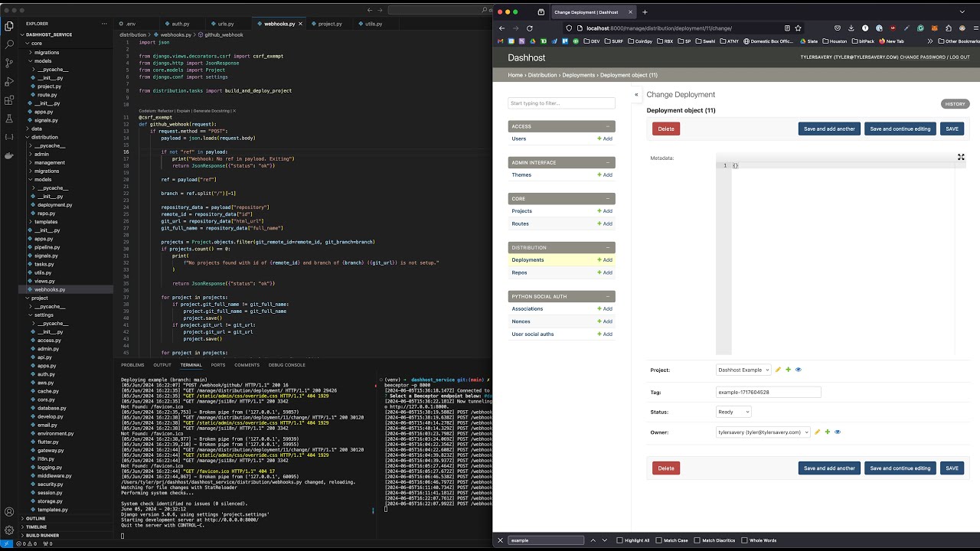Collapse the distribution folder in file tree
Image resolution: width=980 pixels, height=551 pixels.
[x=44, y=137]
